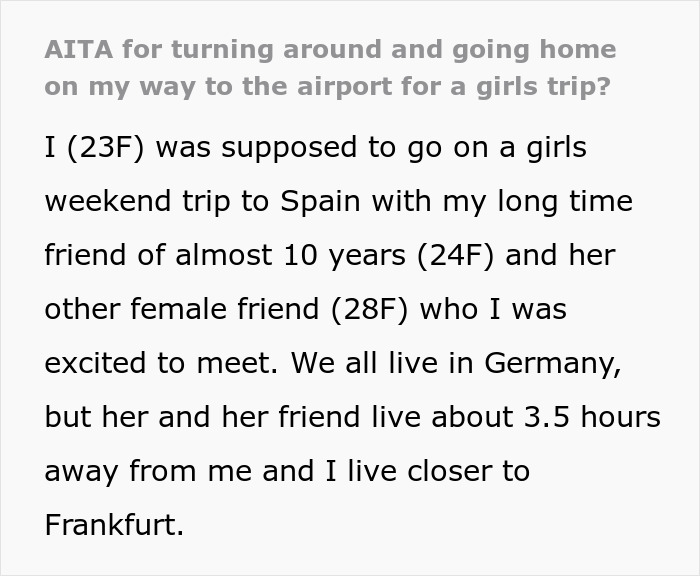Click the "(24F)" age tag
The width and height of the screenshot is (700, 576).
(x=455, y=255)
